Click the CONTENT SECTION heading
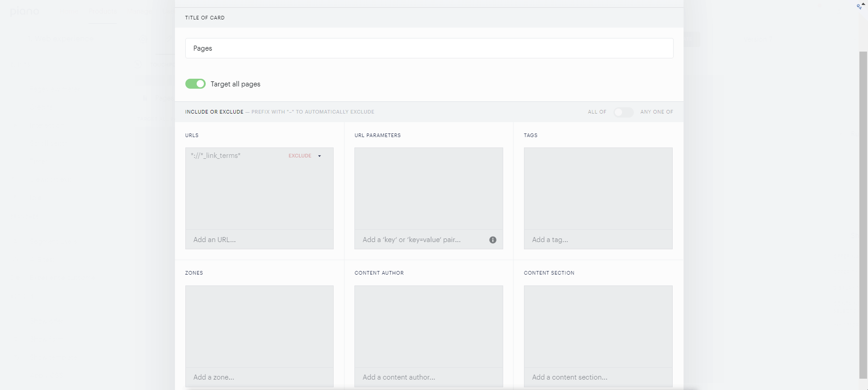Viewport: 868px width, 390px height. click(x=549, y=273)
